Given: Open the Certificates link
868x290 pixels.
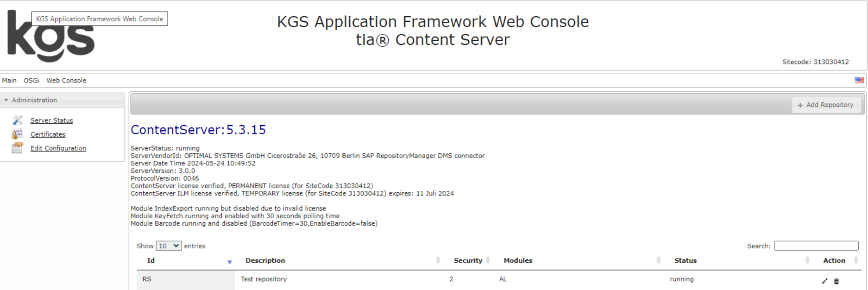Looking at the screenshot, I should [x=48, y=134].
